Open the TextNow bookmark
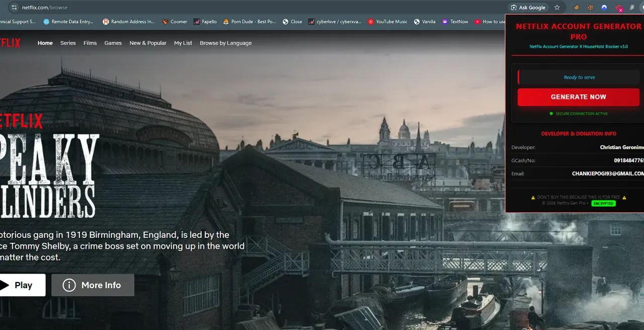The height and width of the screenshot is (330, 644). click(455, 22)
